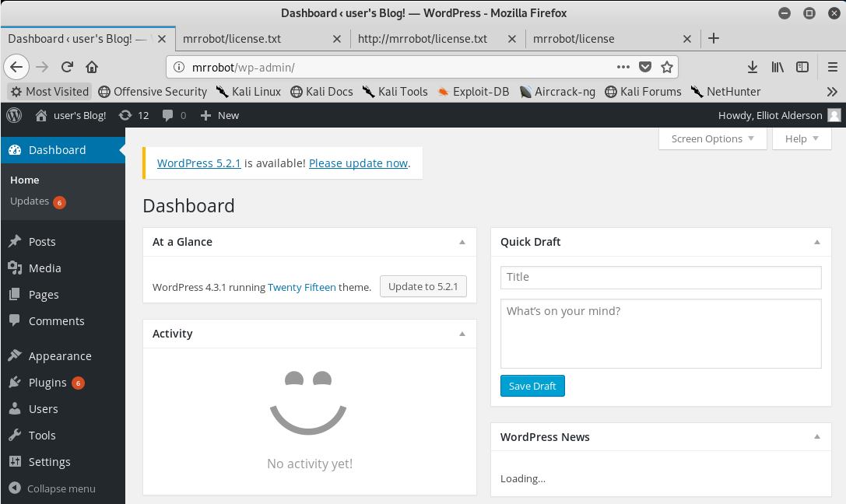Open the 12 pending updates icon

(x=134, y=115)
